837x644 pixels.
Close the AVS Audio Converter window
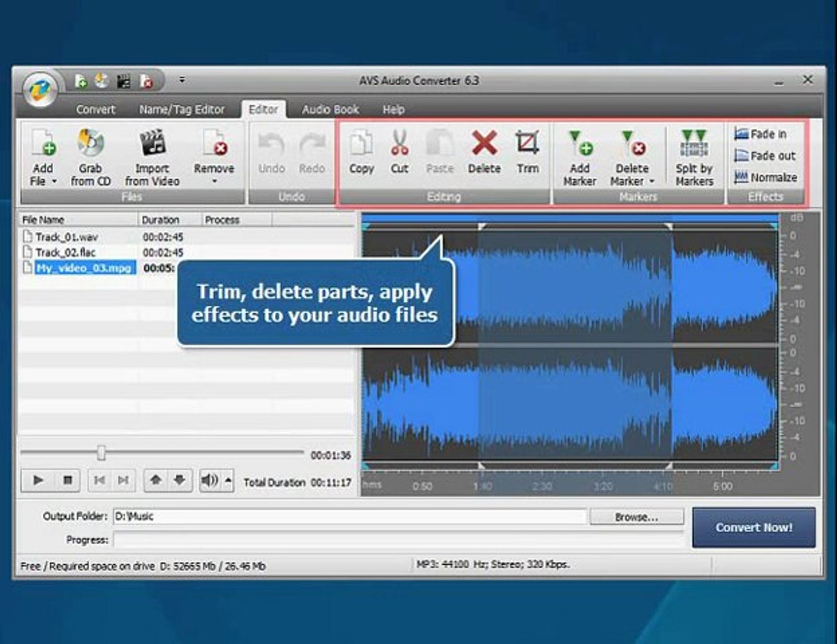(x=808, y=79)
